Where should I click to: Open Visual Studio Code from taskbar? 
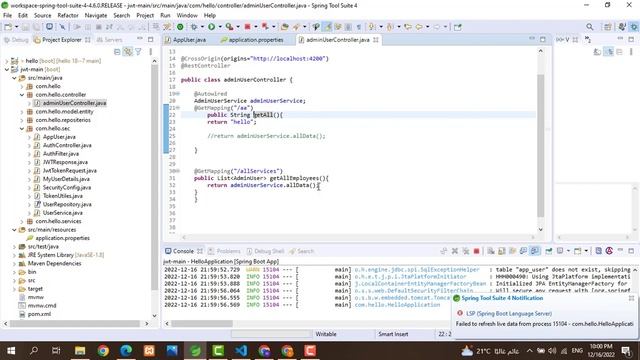[x=241, y=351]
